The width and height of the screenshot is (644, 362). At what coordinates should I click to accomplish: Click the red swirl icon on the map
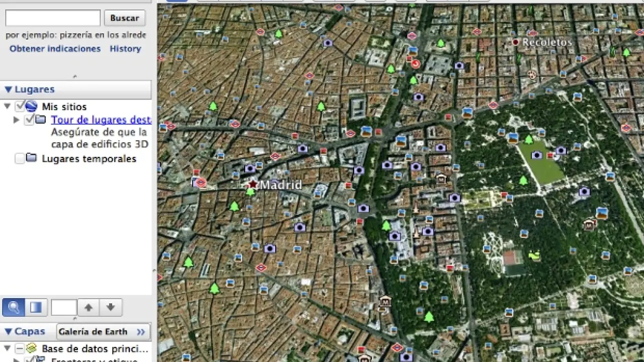(x=416, y=64)
